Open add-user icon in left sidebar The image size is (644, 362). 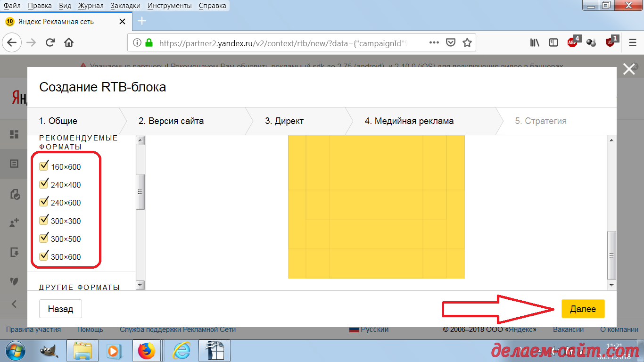[x=14, y=223]
